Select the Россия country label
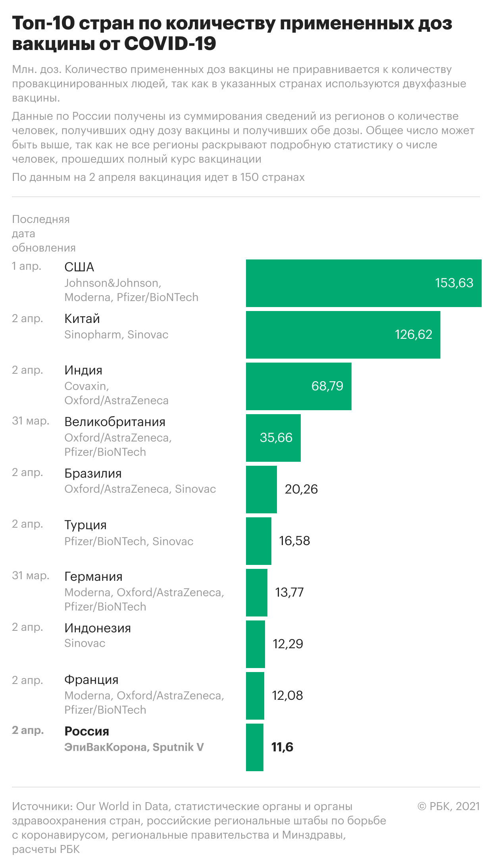Image resolution: width=492 pixels, height=868 pixels. [x=86, y=731]
